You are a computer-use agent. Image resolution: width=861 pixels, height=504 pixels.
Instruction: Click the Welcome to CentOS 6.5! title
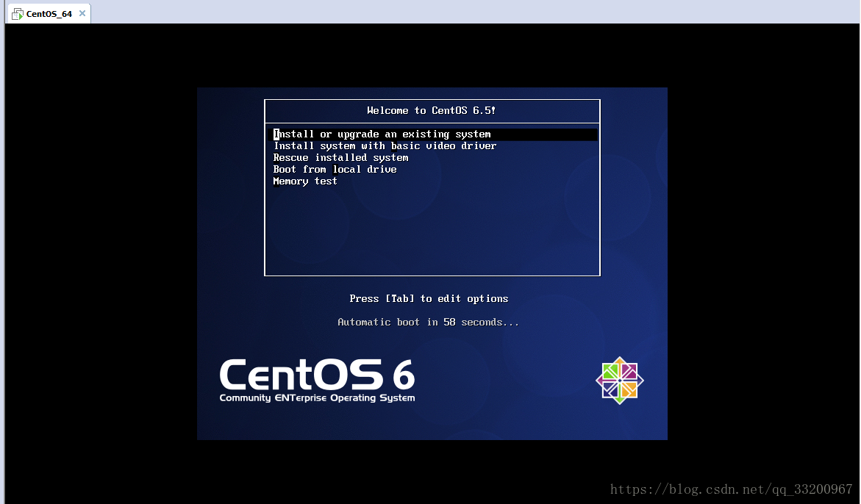pyautogui.click(x=432, y=111)
